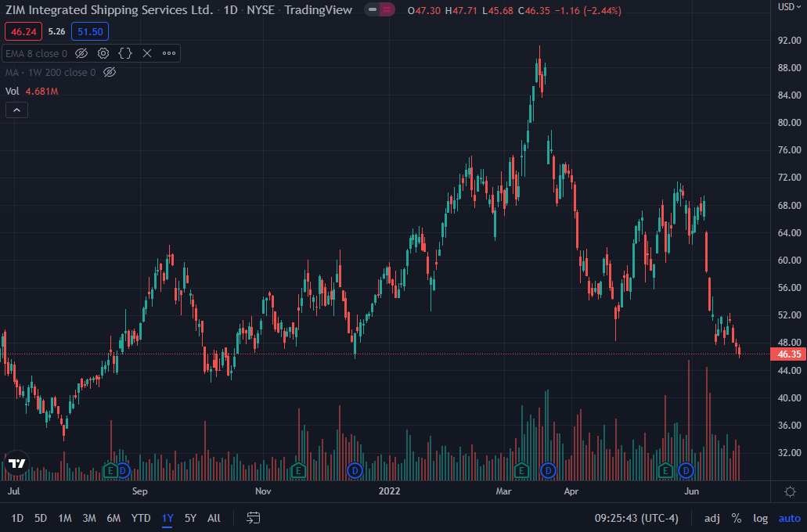Click the pink wavy-line icon beside the title
The height and width of the screenshot is (532, 807).
tap(387, 9)
